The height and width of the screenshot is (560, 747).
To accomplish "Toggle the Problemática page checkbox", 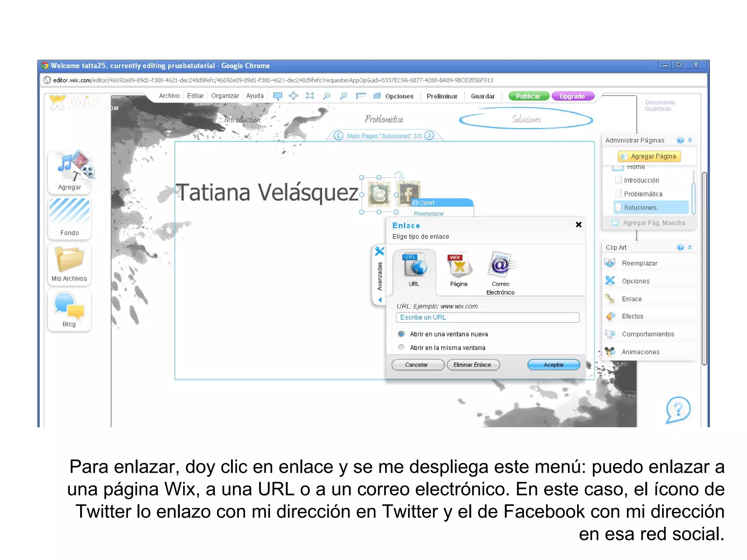I will (x=618, y=194).
